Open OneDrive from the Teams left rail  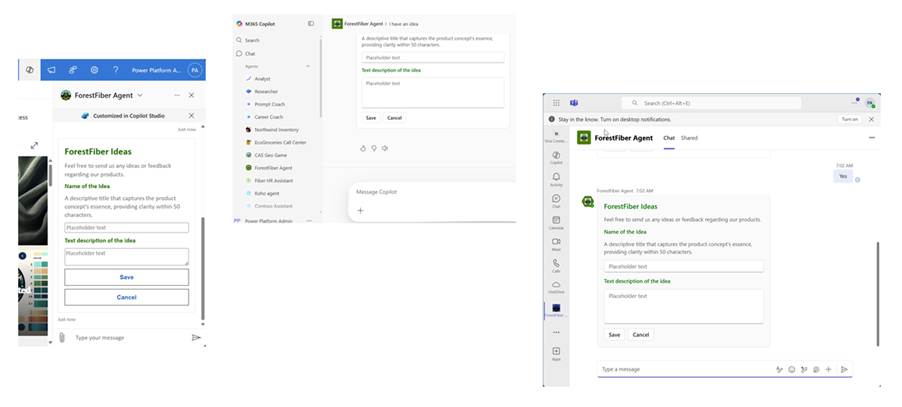coord(556,286)
